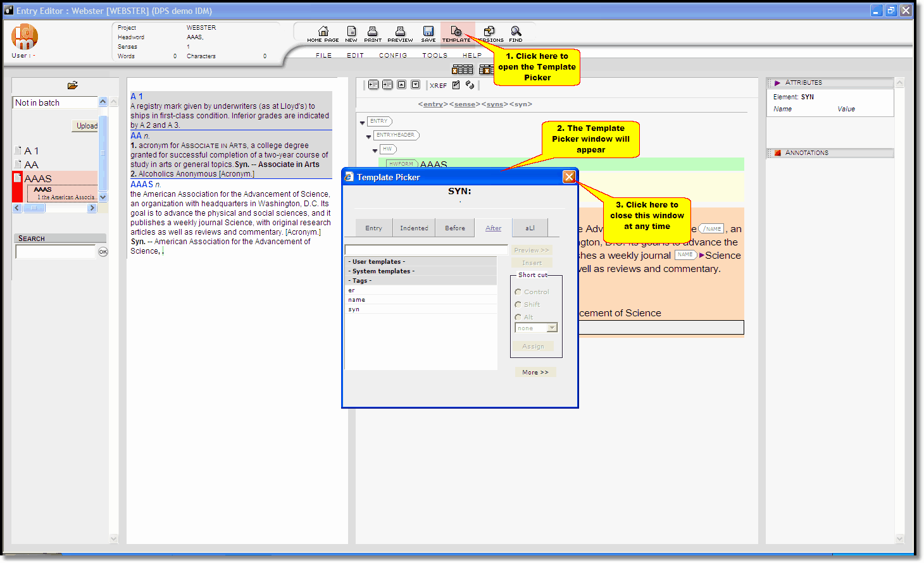Screen dimensions: 924x563
Task: Collapse the HW tree node
Action: pyautogui.click(x=375, y=151)
